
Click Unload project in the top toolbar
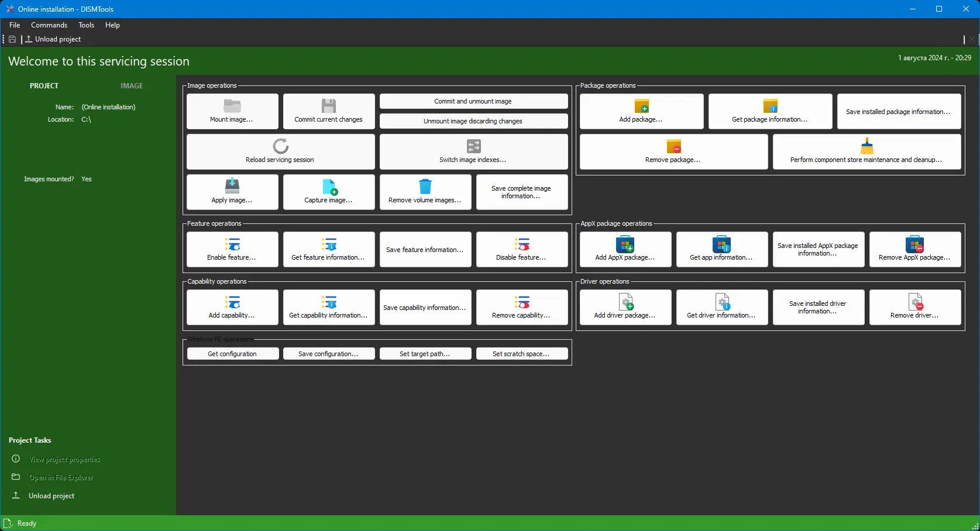[53, 39]
